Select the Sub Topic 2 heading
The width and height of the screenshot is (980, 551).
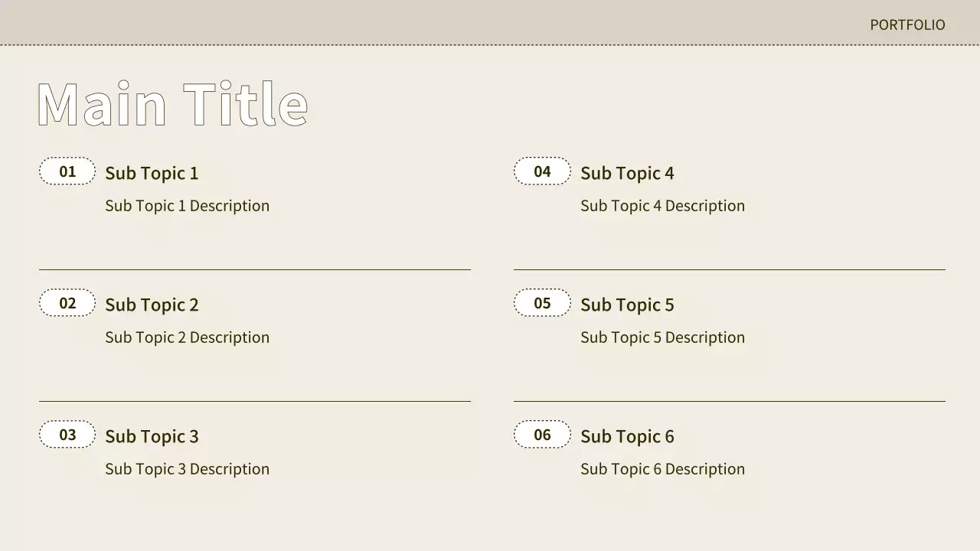[x=152, y=305]
